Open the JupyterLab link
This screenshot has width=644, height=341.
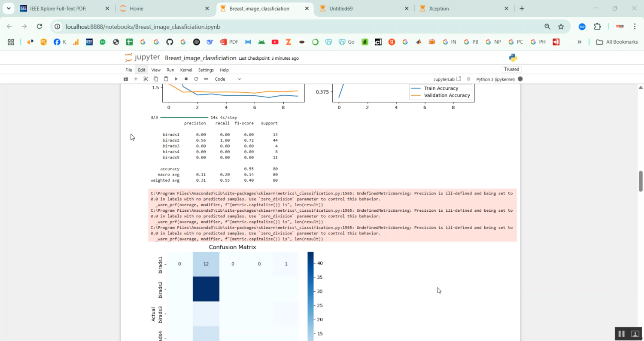[x=447, y=79]
